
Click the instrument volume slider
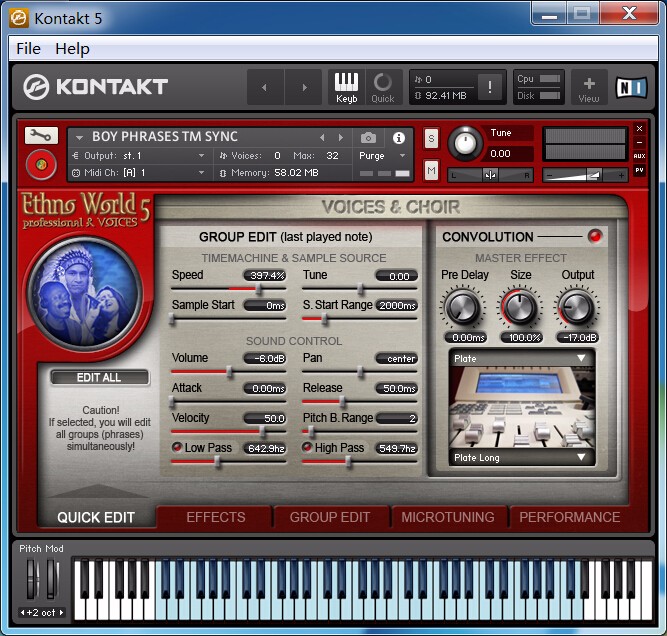coord(585,175)
